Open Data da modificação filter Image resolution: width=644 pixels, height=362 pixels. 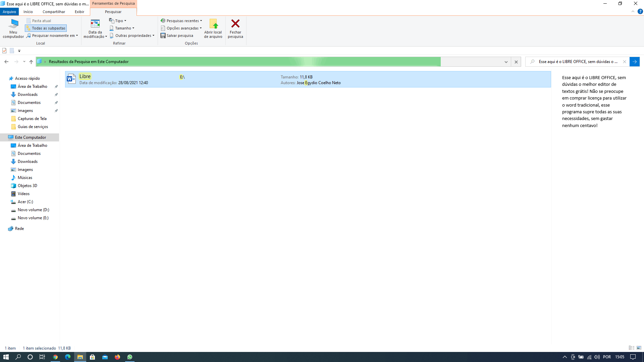[x=95, y=28]
